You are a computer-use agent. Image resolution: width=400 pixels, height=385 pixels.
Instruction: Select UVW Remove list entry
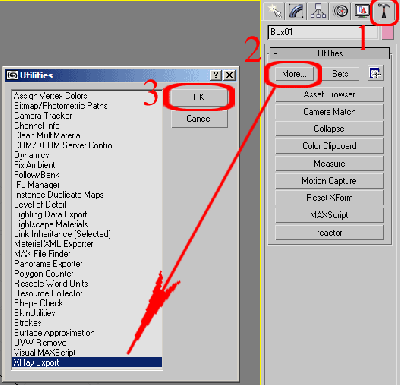pyautogui.click(x=87, y=343)
